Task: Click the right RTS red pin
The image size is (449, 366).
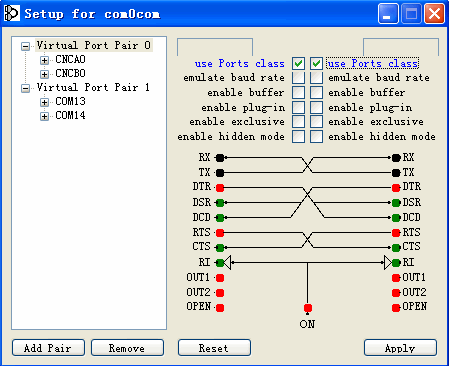Action: tap(396, 232)
